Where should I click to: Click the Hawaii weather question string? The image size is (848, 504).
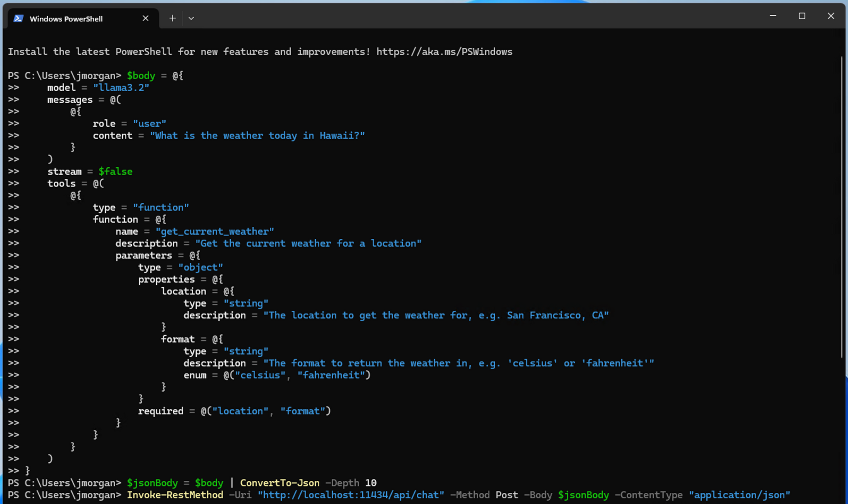(x=257, y=136)
